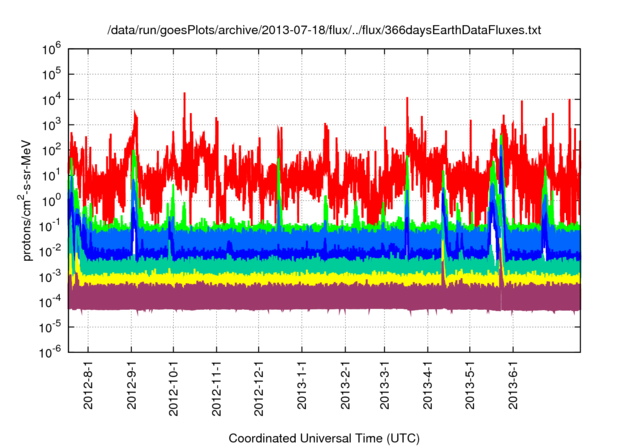This screenshot has width=640, height=448.
Task: Click the x-axis label '2013-1-1'
Action: 302,387
